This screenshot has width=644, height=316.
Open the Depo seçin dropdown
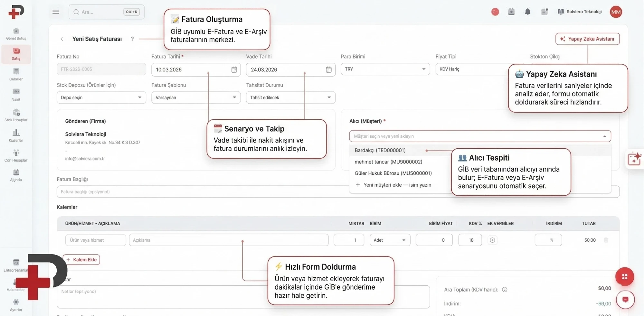pos(101,98)
